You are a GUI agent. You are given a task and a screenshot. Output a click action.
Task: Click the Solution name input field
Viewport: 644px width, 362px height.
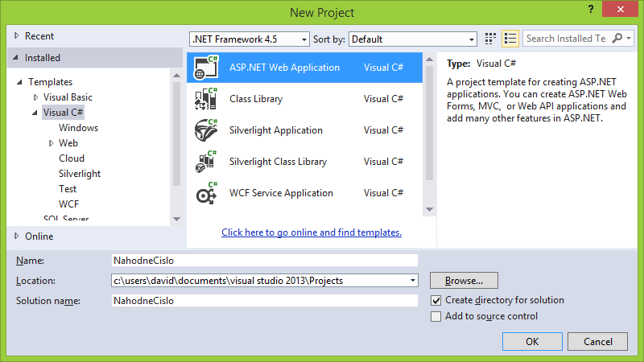click(x=265, y=301)
